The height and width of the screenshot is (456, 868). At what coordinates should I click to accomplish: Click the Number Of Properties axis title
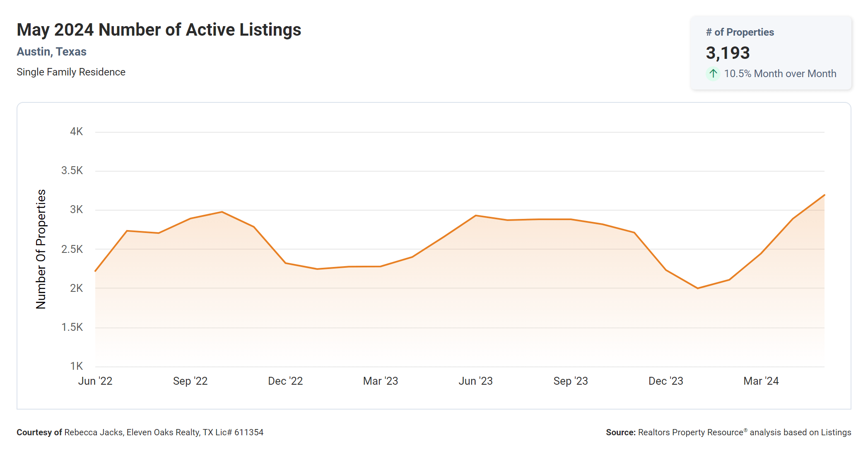[x=41, y=249]
